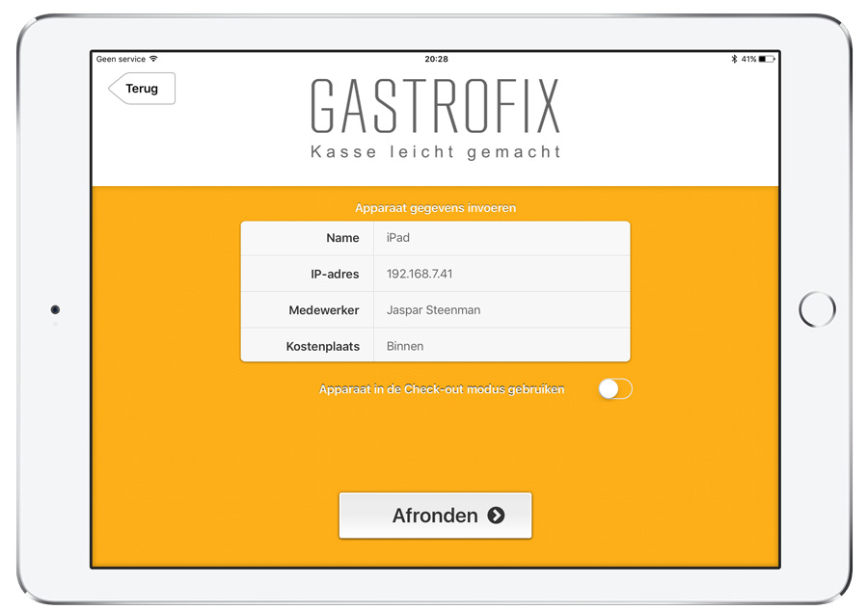
Task: Click the GASTROFIX logo
Action: tap(435, 108)
